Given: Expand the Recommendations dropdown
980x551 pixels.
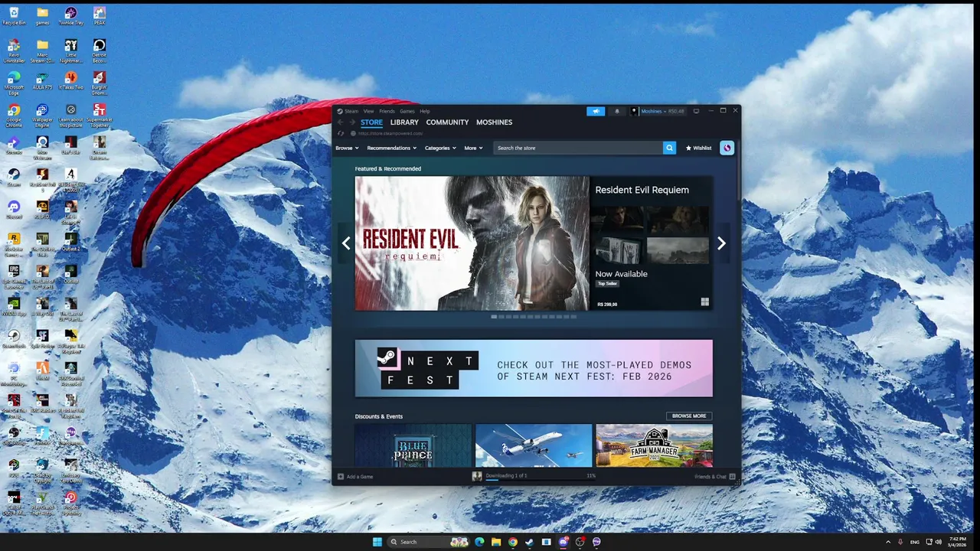Looking at the screenshot, I should [391, 148].
